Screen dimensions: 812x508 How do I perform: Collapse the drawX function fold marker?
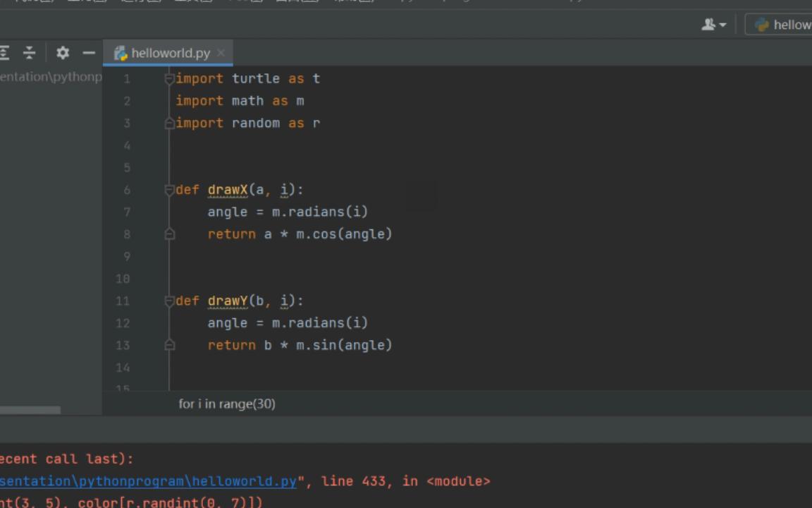169,190
